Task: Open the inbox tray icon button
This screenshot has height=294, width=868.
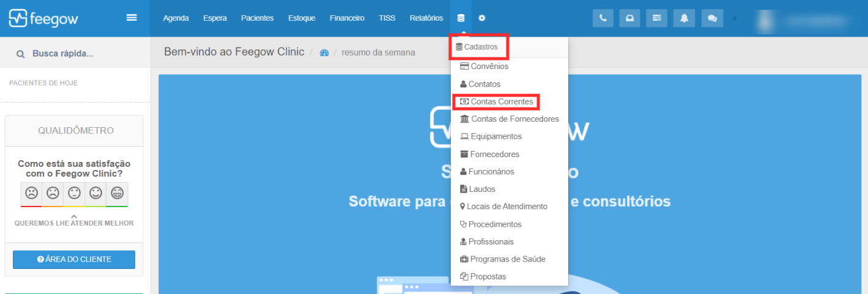Action: [630, 18]
